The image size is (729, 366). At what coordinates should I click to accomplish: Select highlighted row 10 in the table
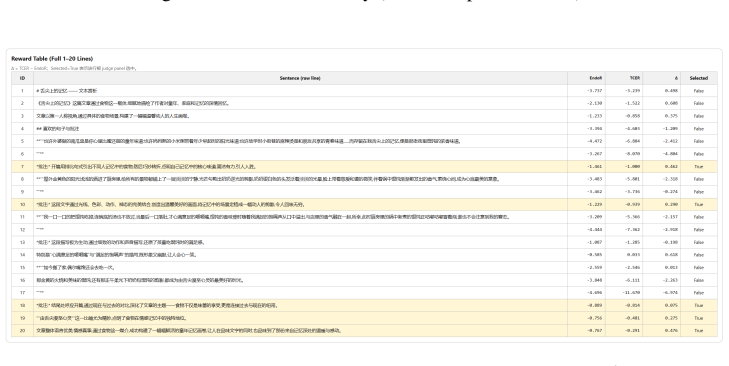[x=364, y=204]
